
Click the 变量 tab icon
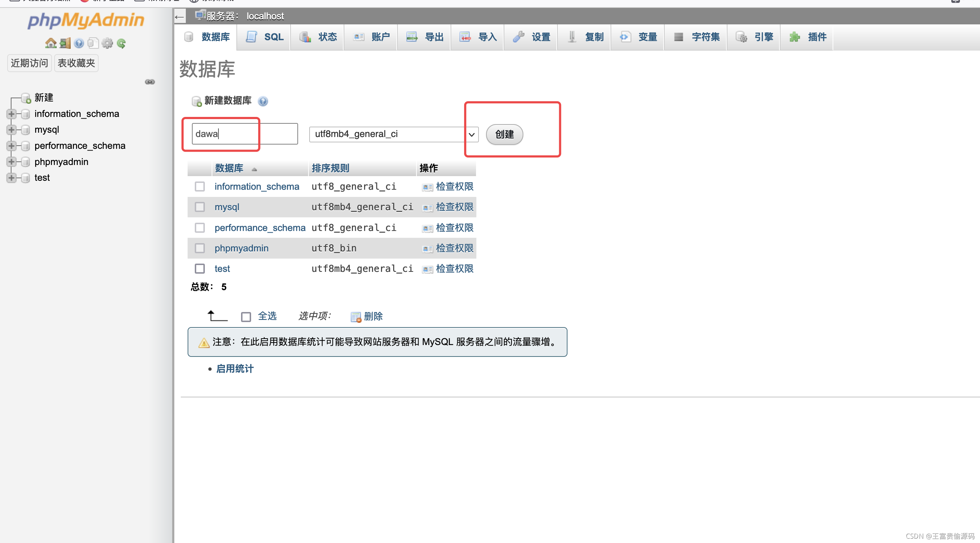625,37
